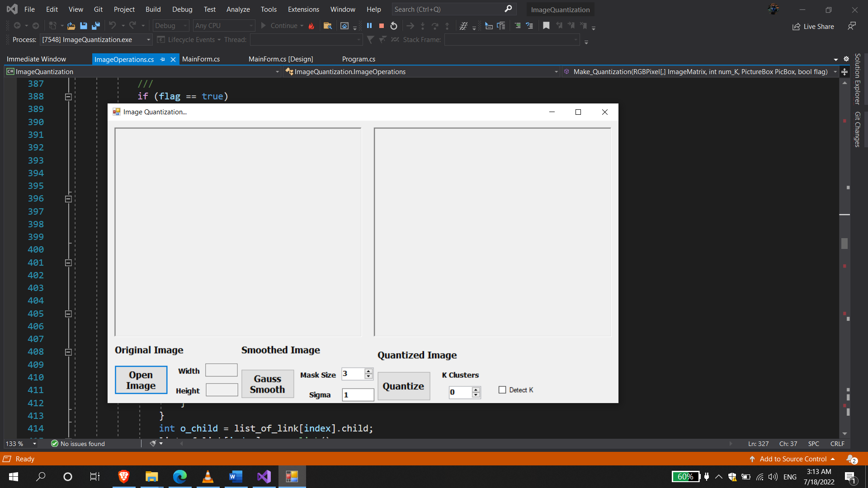Click the Hot Reload flame icon

pyautogui.click(x=311, y=26)
